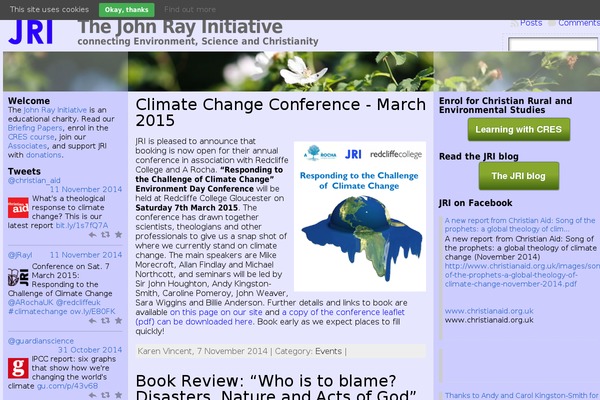Favorite the guardianscience tweet

click(119, 395)
